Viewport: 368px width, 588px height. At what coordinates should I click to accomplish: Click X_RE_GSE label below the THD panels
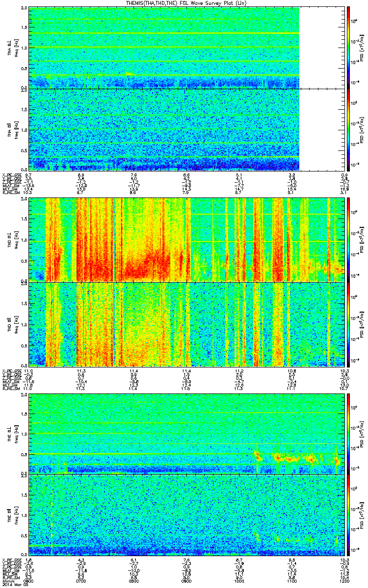[x=11, y=371]
